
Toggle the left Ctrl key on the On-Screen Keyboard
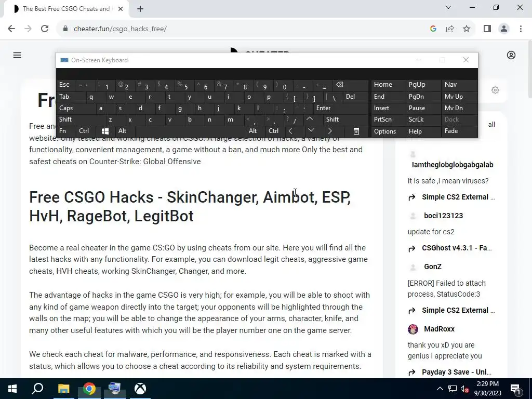coord(86,131)
